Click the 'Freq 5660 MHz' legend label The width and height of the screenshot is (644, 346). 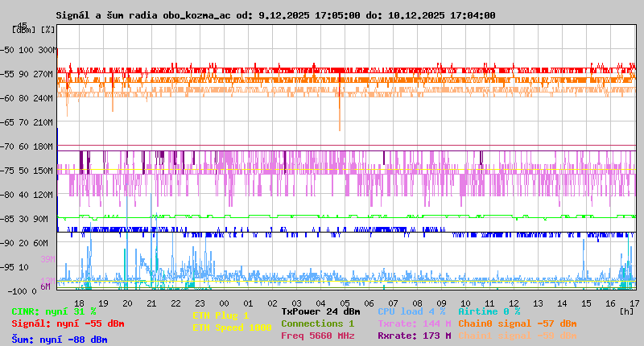[318, 336]
